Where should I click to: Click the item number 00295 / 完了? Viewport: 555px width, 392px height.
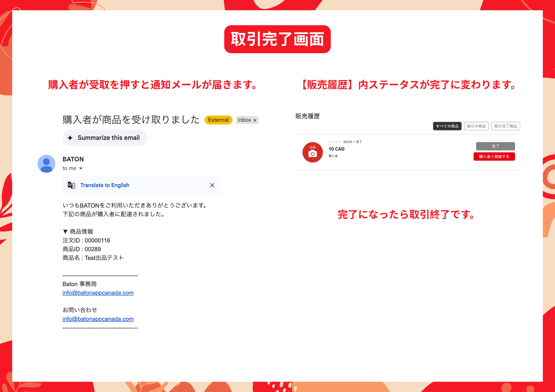tap(352, 142)
